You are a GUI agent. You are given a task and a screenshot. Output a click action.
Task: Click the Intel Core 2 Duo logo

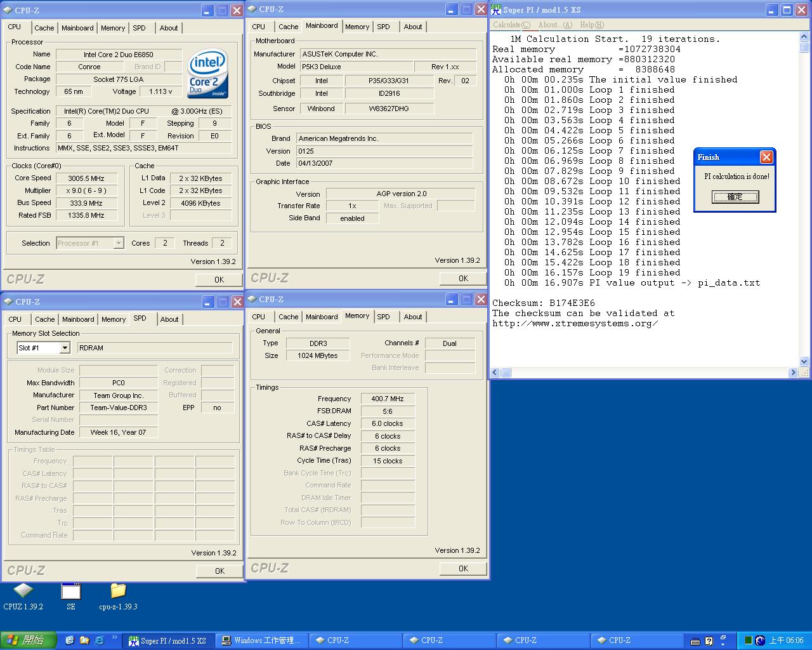pyautogui.click(x=208, y=74)
